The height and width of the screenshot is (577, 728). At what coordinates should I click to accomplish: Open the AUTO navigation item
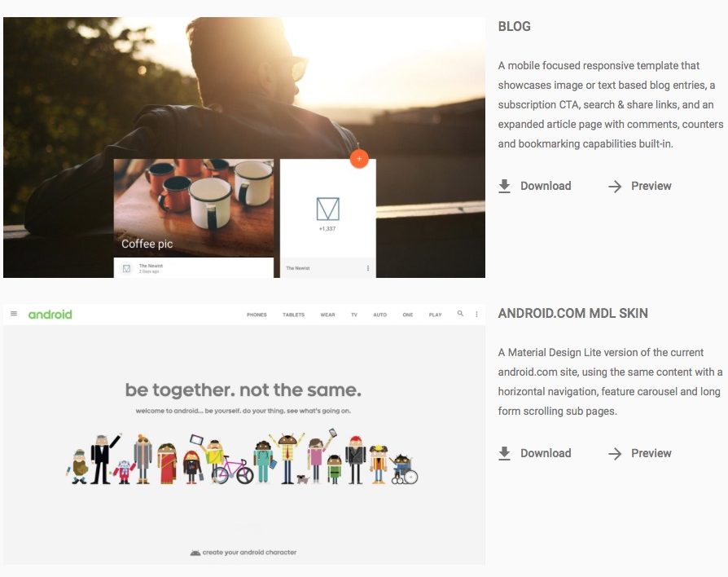click(379, 315)
